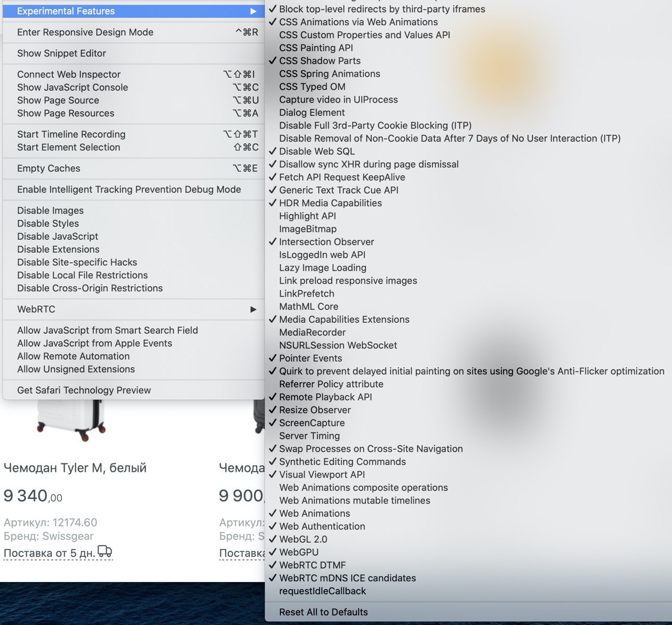Enable Server Timing
The width and height of the screenshot is (672, 625).
[468, 436]
